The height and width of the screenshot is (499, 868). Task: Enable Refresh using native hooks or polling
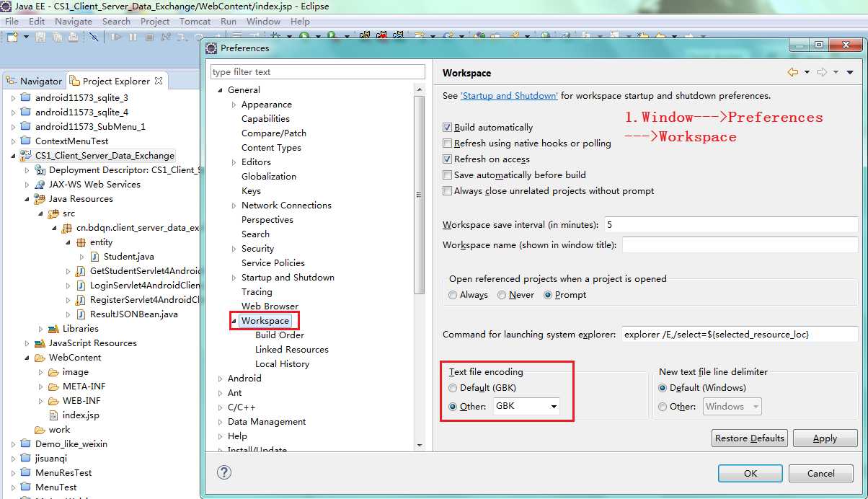tap(448, 143)
